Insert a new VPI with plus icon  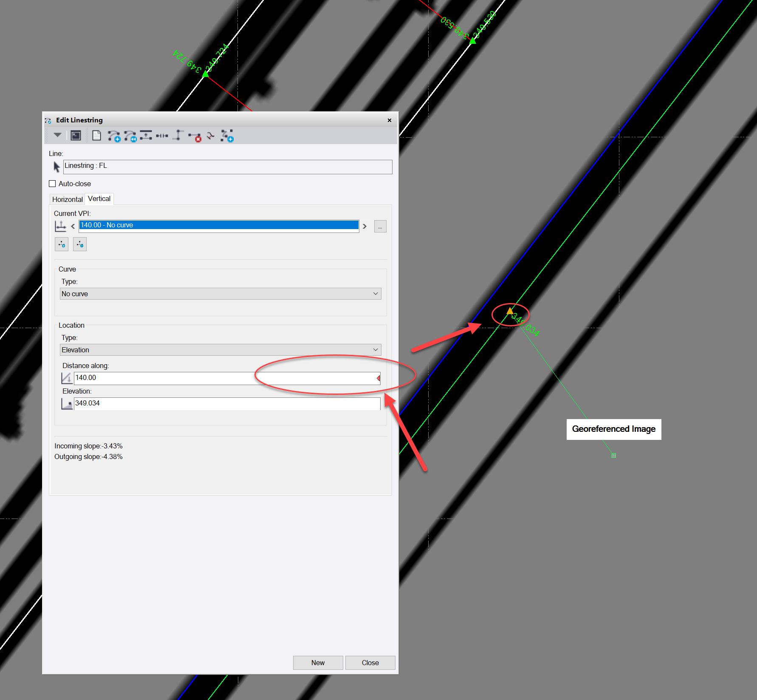click(x=62, y=244)
